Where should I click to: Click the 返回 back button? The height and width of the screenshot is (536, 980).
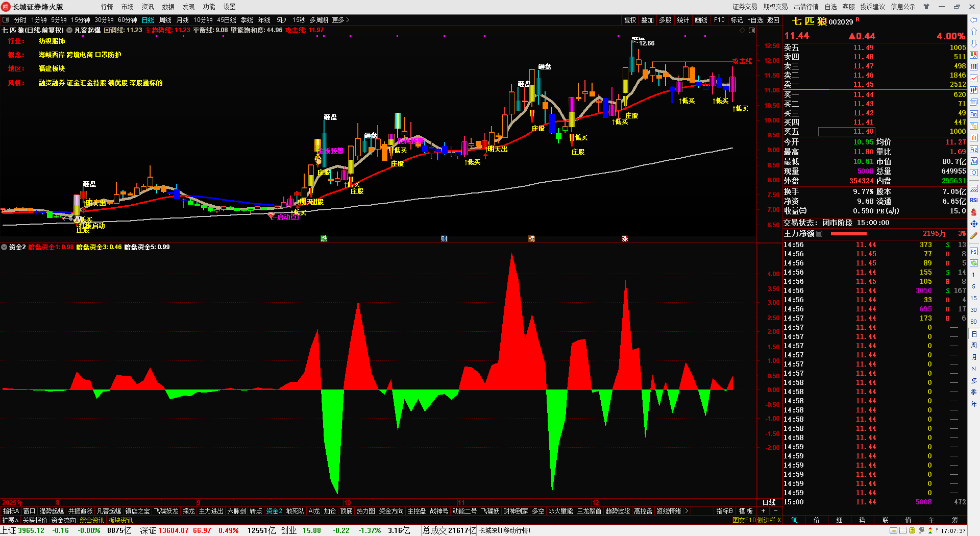click(773, 20)
